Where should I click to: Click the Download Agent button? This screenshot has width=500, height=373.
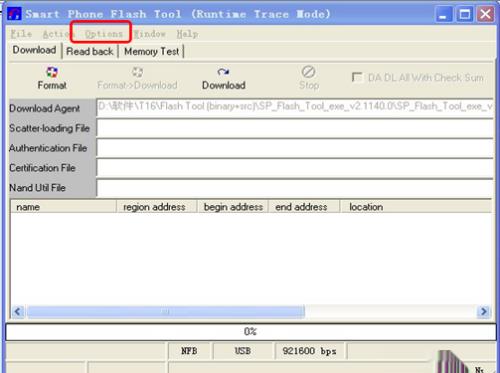52,108
